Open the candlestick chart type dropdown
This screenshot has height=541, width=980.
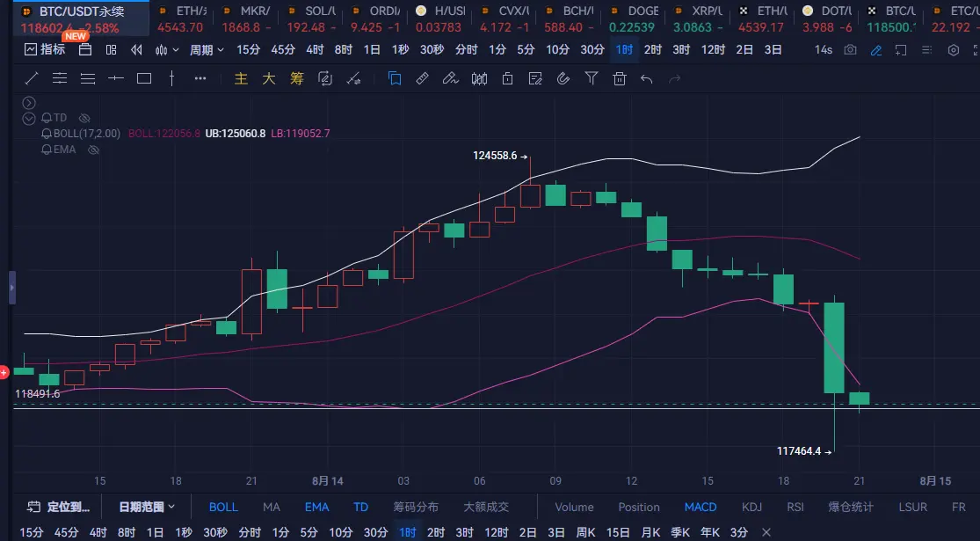click(167, 49)
